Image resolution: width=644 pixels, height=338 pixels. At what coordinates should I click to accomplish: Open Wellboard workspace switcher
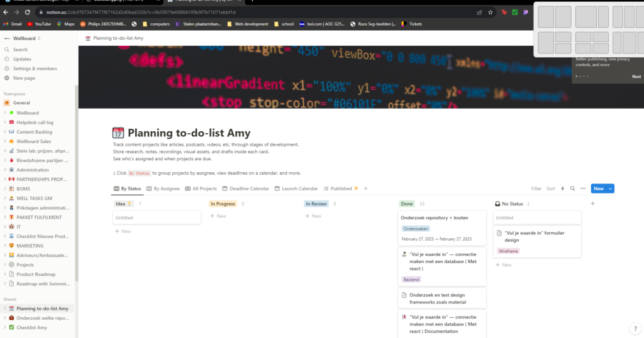pyautogui.click(x=23, y=38)
